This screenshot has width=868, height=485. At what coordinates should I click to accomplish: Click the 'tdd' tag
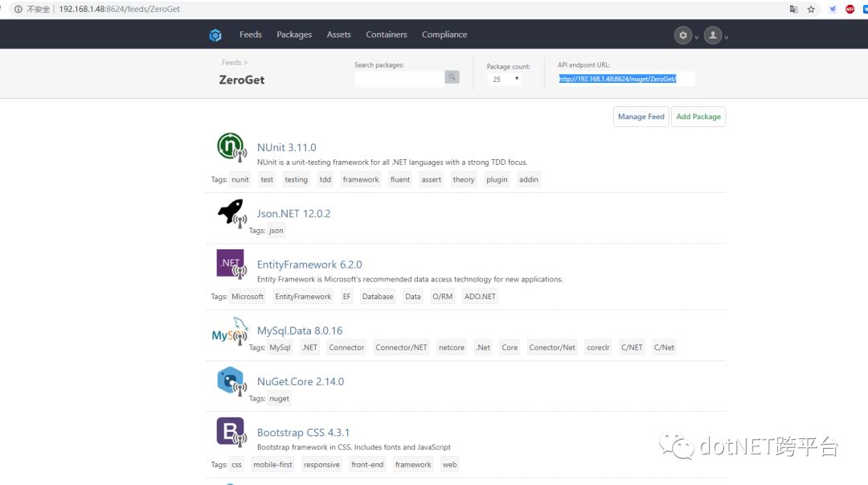click(325, 179)
